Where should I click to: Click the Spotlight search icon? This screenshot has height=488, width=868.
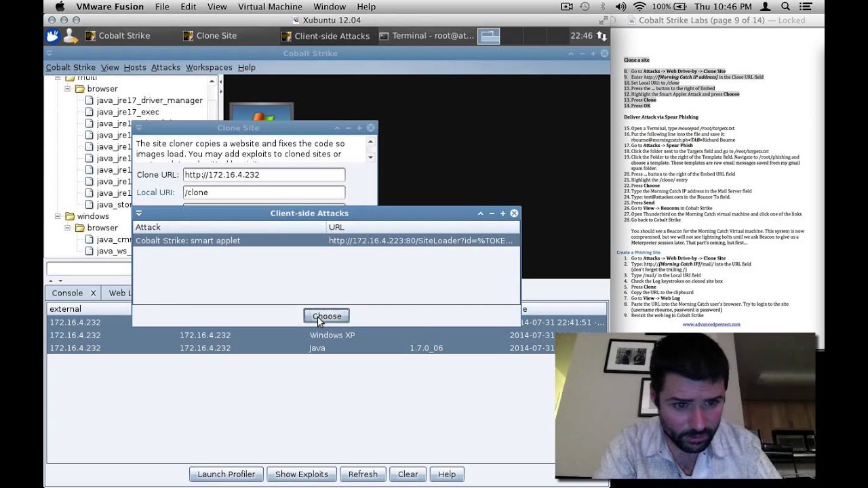(786, 7)
